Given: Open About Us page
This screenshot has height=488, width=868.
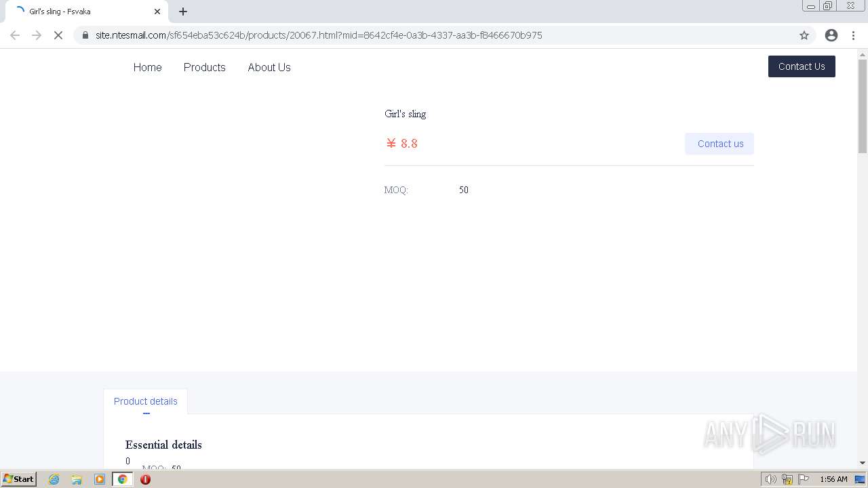Looking at the screenshot, I should click(269, 67).
